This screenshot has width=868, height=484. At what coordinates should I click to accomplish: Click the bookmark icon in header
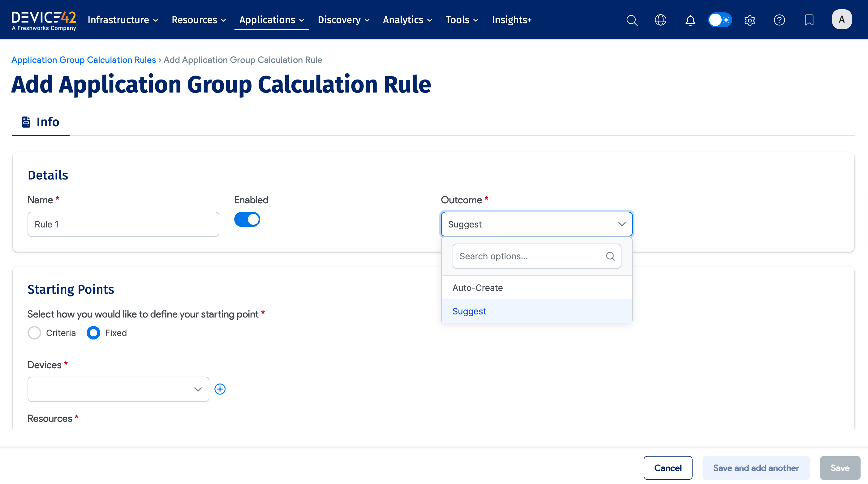coord(809,20)
